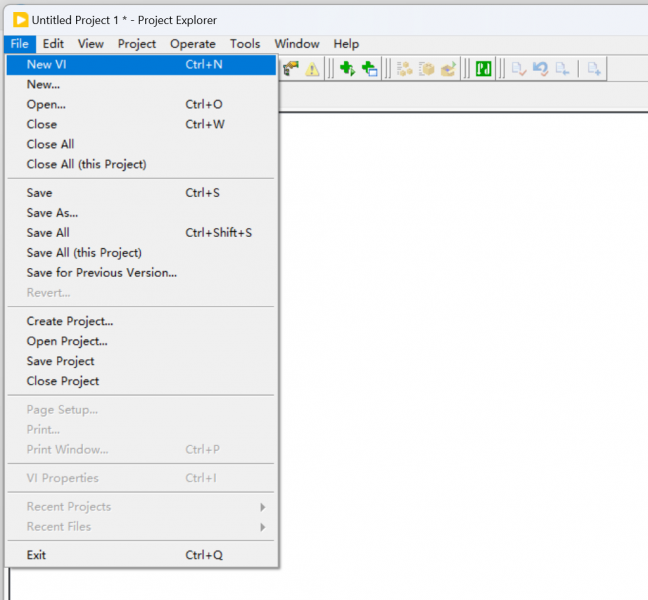
Task: Click the open box with green arrow icon
Action: [448, 69]
